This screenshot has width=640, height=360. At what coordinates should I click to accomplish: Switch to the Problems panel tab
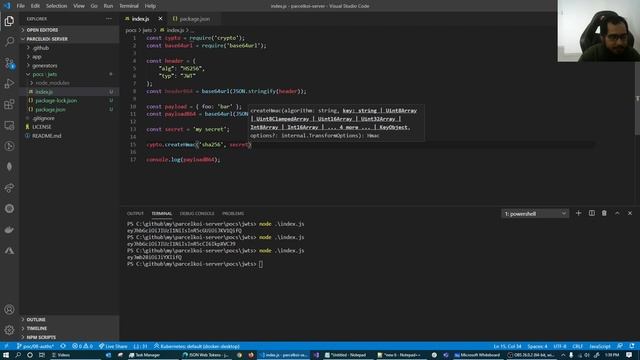(x=233, y=213)
